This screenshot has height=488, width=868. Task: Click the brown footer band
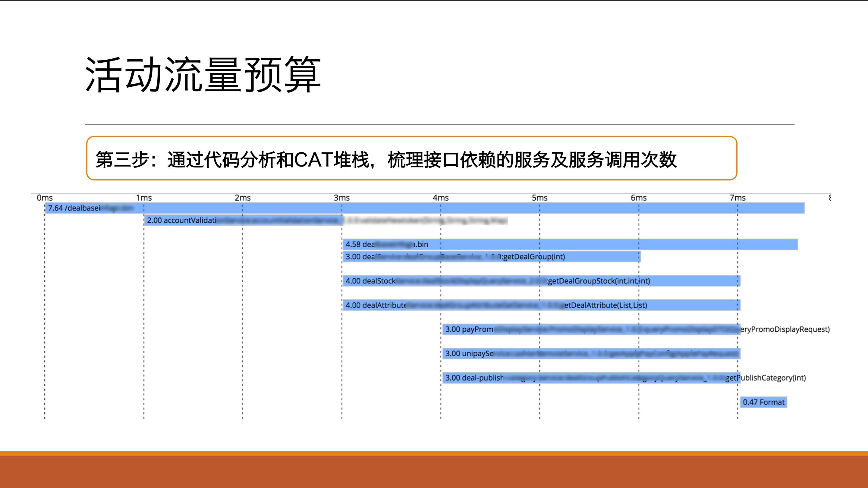pyautogui.click(x=434, y=471)
